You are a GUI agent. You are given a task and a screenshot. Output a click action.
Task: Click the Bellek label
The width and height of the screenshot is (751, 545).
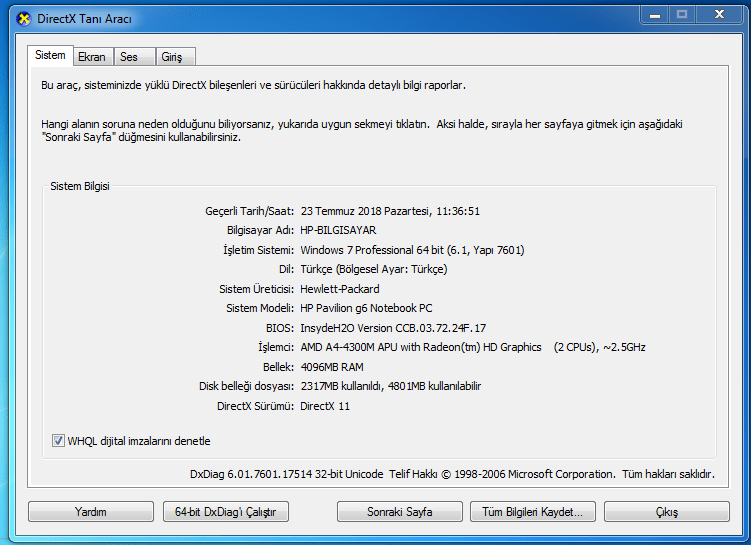coord(278,367)
